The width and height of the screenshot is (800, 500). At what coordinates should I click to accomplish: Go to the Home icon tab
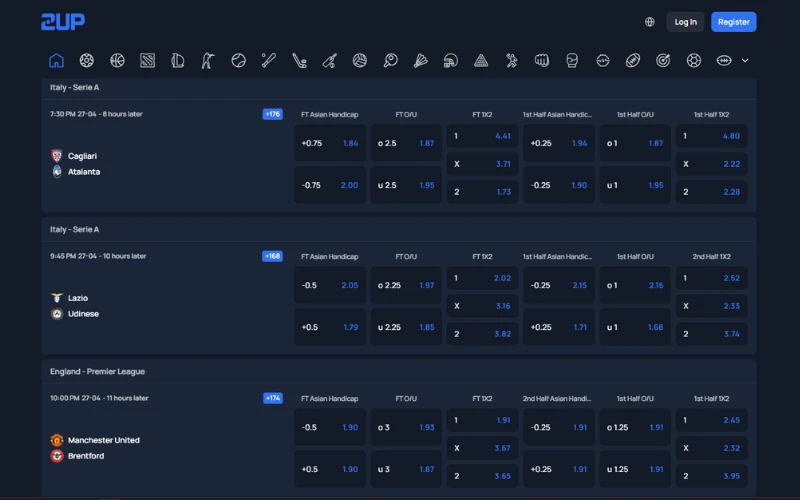click(x=56, y=60)
